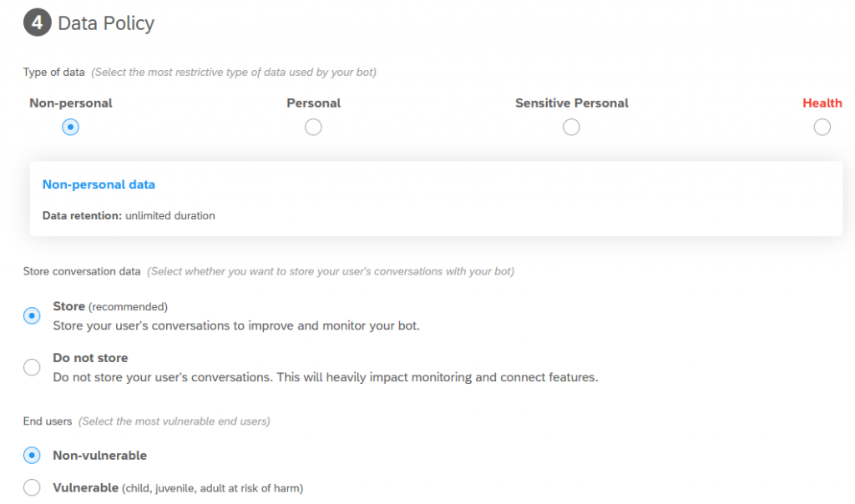The width and height of the screenshot is (855, 504).
Task: Click the Sensitive Personal label text
Action: pos(571,103)
